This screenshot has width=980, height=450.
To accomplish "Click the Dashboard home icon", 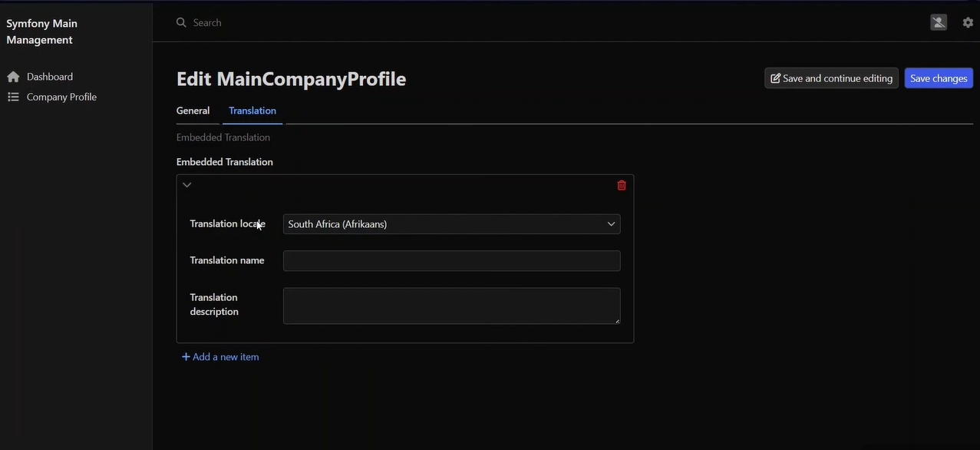I will (x=13, y=77).
